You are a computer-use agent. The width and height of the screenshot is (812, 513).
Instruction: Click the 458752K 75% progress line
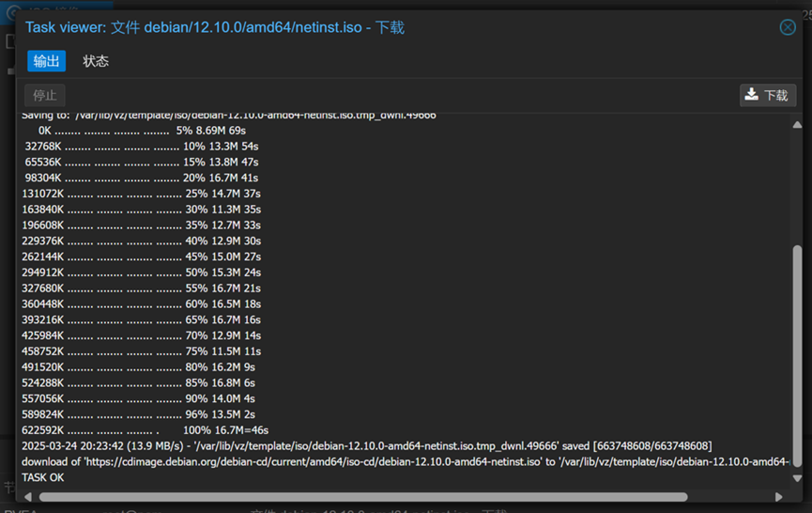(142, 350)
